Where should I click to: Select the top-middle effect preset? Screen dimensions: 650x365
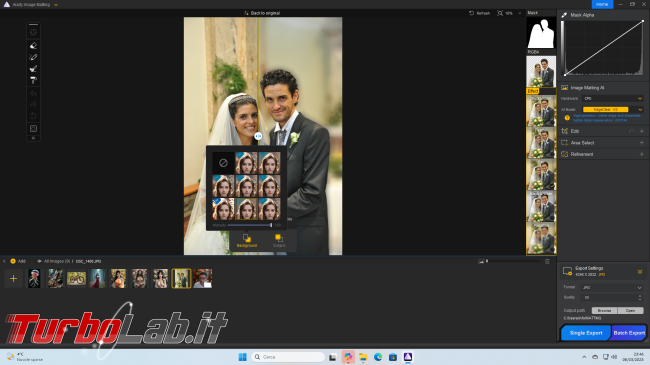246,163
